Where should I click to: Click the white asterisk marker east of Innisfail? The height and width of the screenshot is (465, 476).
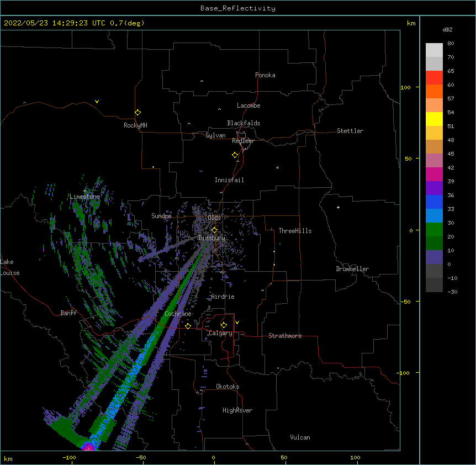point(277,167)
